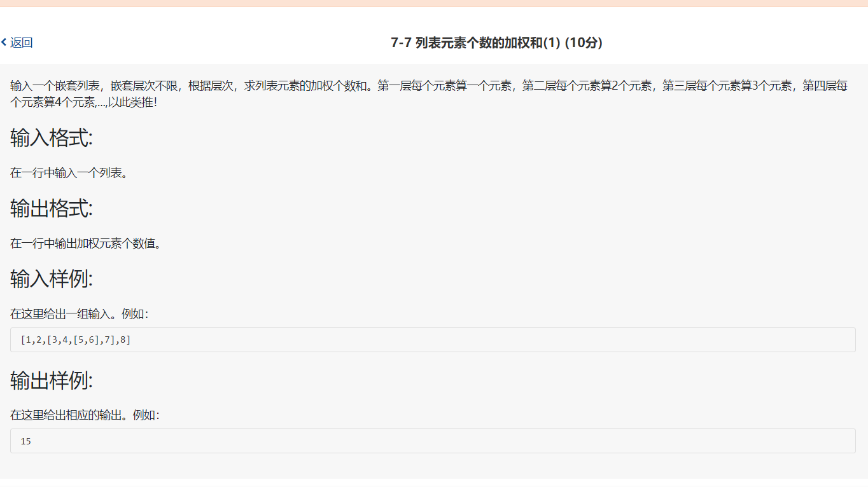Select the sample output code box
This screenshot has width=868, height=487.
coord(433,441)
